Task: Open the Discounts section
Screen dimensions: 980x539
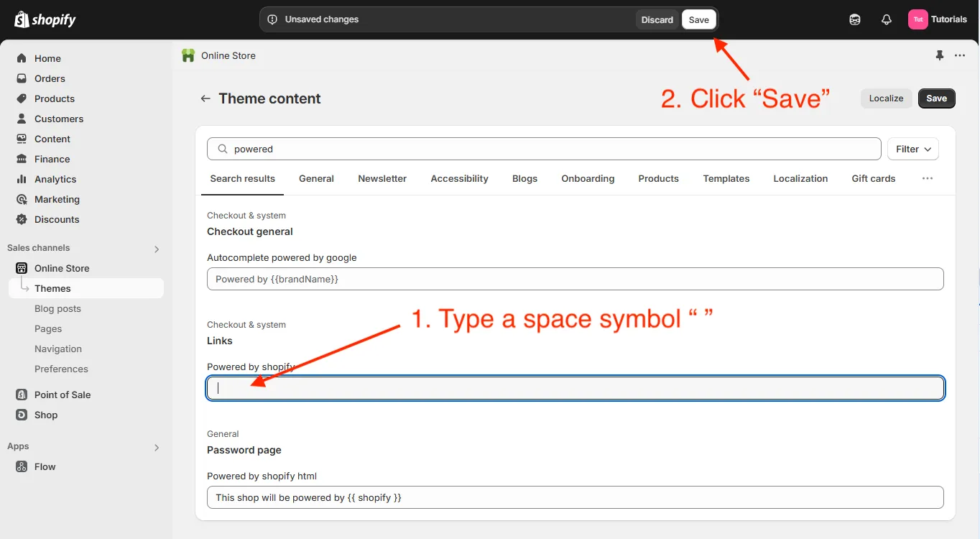Action: tap(55, 219)
